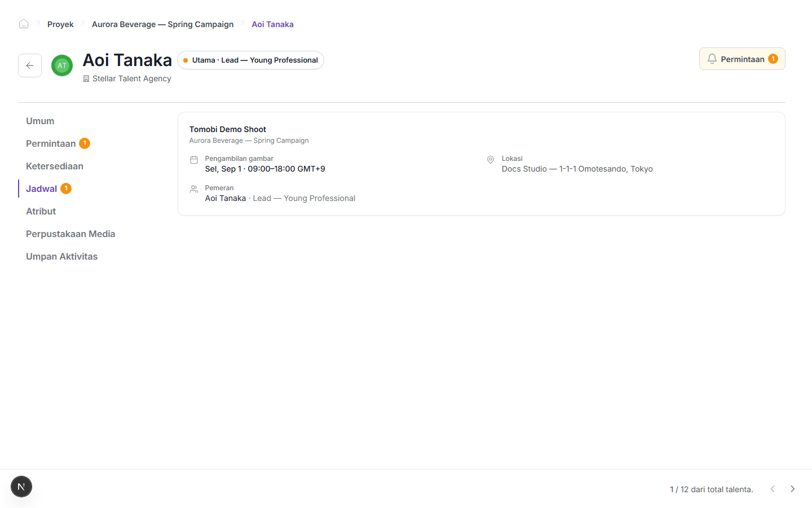Click the agency building icon
Image resolution: width=812 pixels, height=508 pixels.
pos(86,79)
